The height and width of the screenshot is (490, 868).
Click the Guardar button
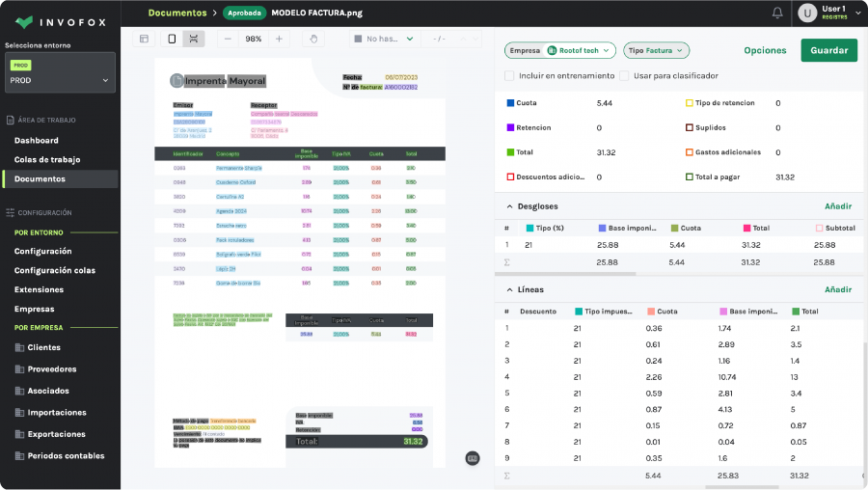point(828,50)
